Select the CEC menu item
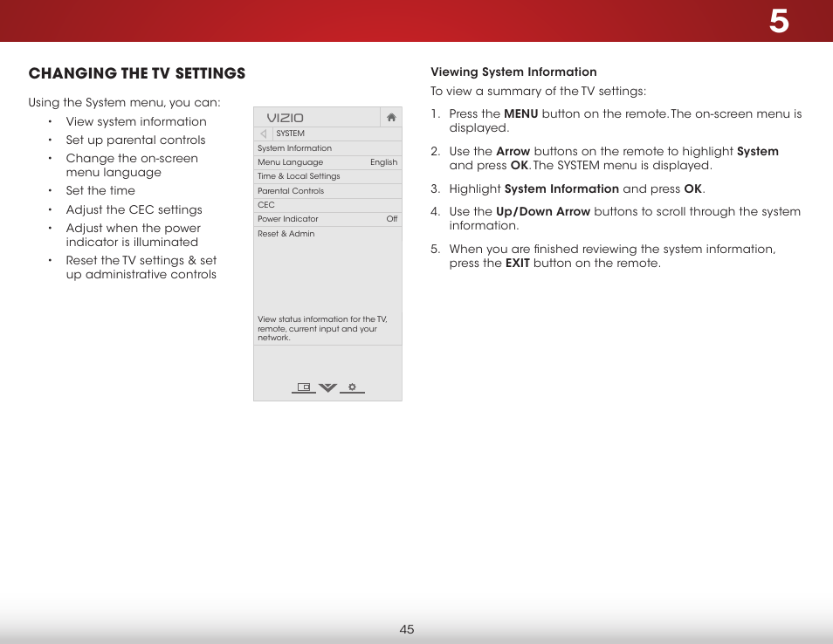The width and height of the screenshot is (833, 644). pos(327,205)
